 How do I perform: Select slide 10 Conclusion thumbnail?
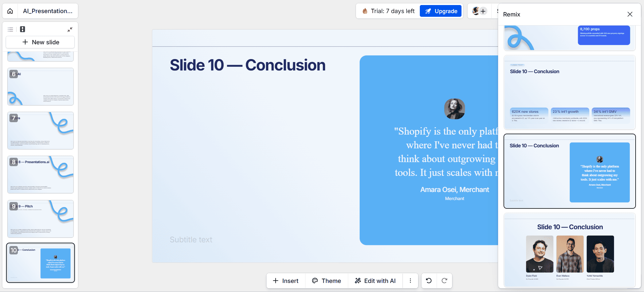click(x=40, y=263)
